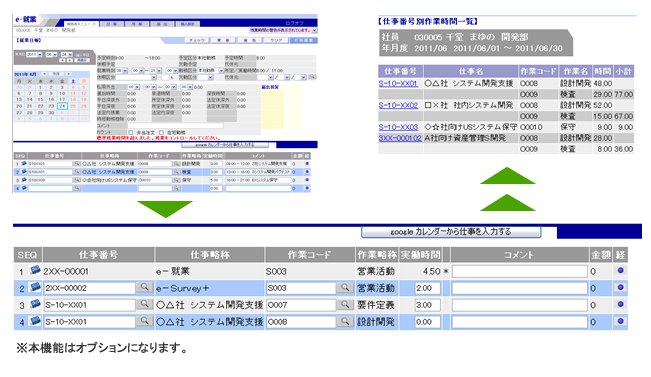Click the blue book icon in row 2XX-00002
This screenshot has width=651, height=377.
[35, 287]
